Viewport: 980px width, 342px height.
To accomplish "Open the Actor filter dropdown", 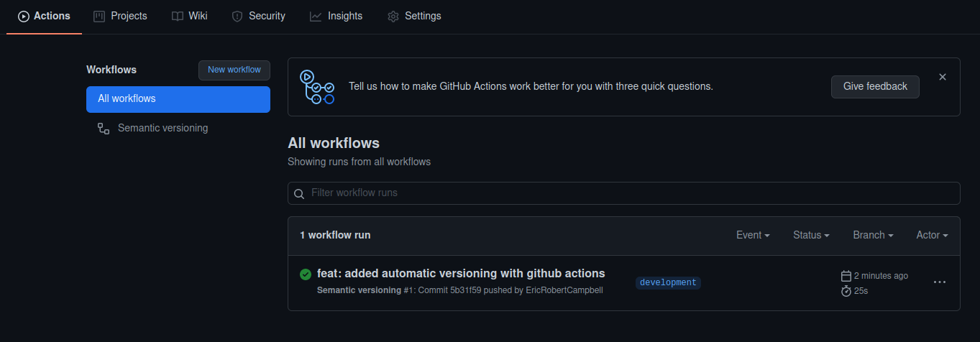I will pyautogui.click(x=932, y=235).
